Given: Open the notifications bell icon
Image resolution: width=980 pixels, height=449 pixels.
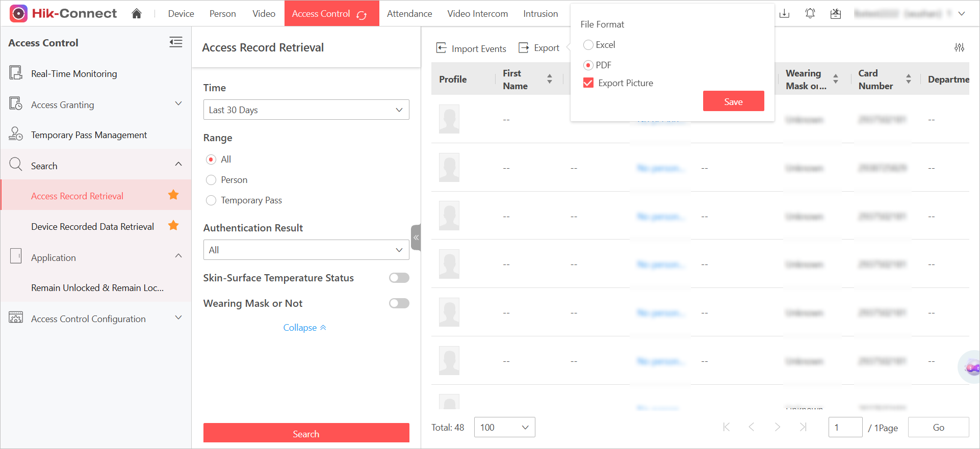Looking at the screenshot, I should tap(810, 14).
